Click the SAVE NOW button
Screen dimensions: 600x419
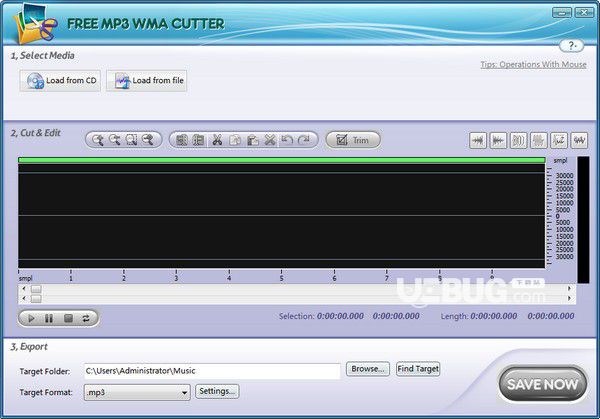(x=543, y=384)
